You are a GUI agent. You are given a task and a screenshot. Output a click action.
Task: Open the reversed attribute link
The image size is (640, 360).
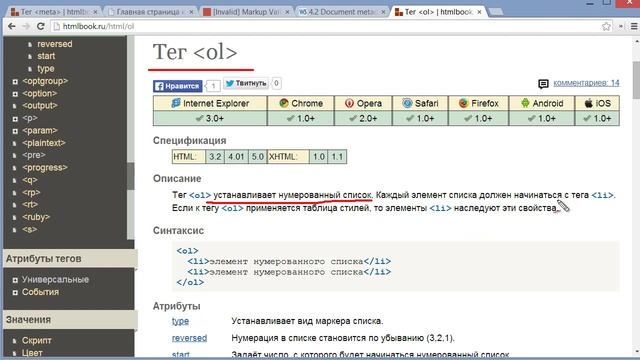pyautogui.click(x=189, y=338)
